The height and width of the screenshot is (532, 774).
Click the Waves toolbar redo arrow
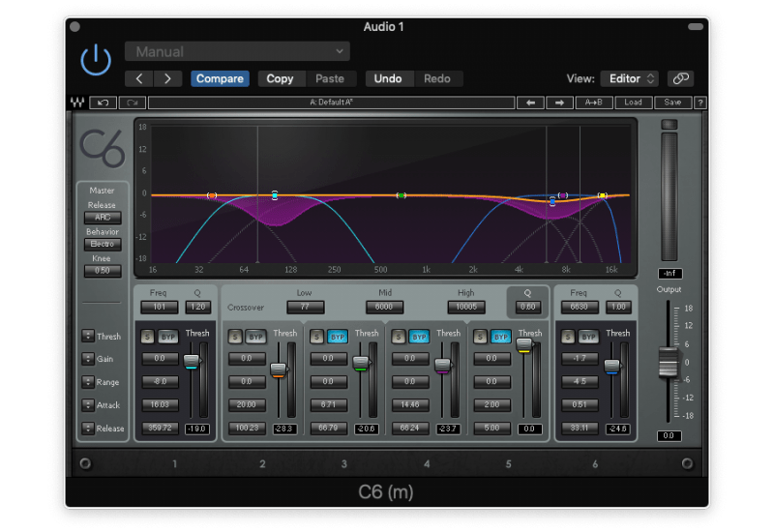[x=133, y=103]
